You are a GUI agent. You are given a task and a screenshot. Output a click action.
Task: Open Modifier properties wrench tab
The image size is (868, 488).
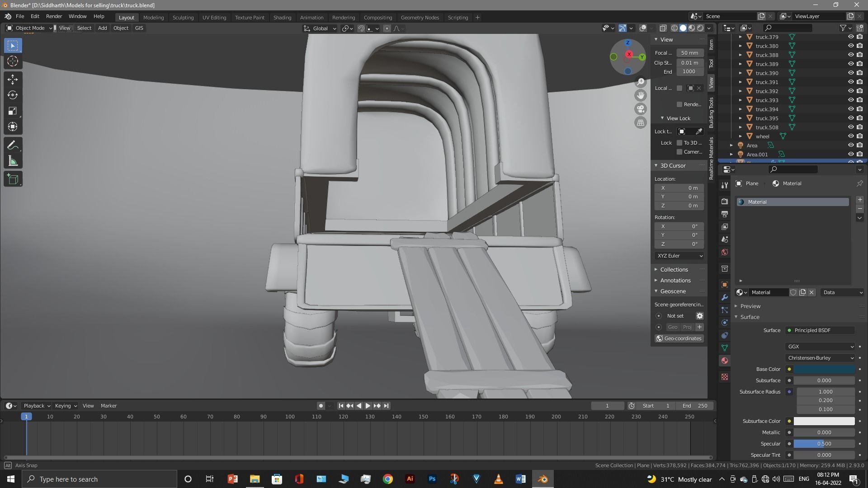(x=725, y=297)
